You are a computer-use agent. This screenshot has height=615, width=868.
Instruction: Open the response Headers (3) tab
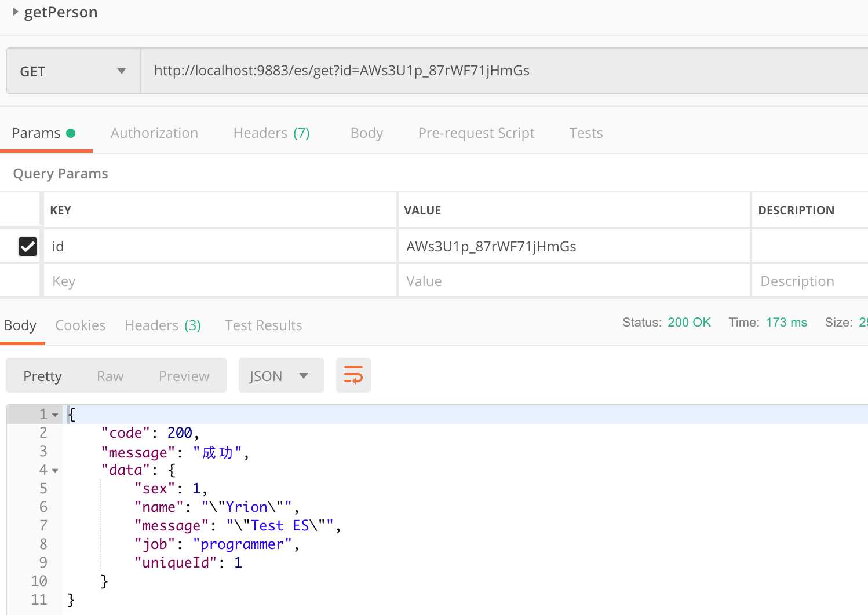(x=163, y=325)
